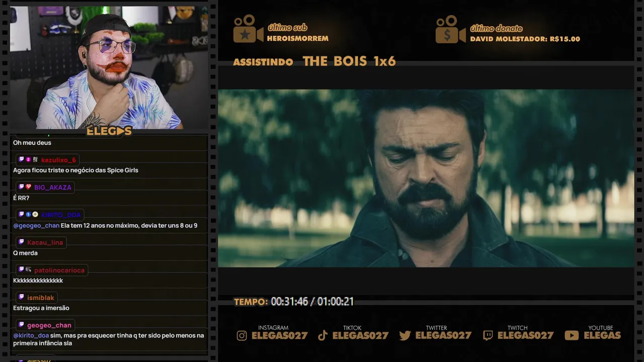
Task: Click the message "Q merda"
Action: click(x=25, y=253)
